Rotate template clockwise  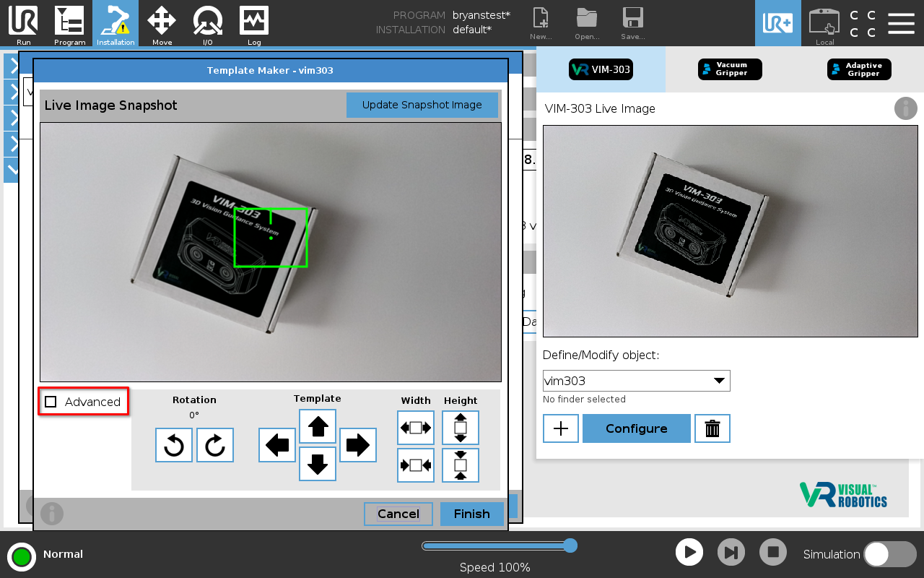[x=215, y=445]
